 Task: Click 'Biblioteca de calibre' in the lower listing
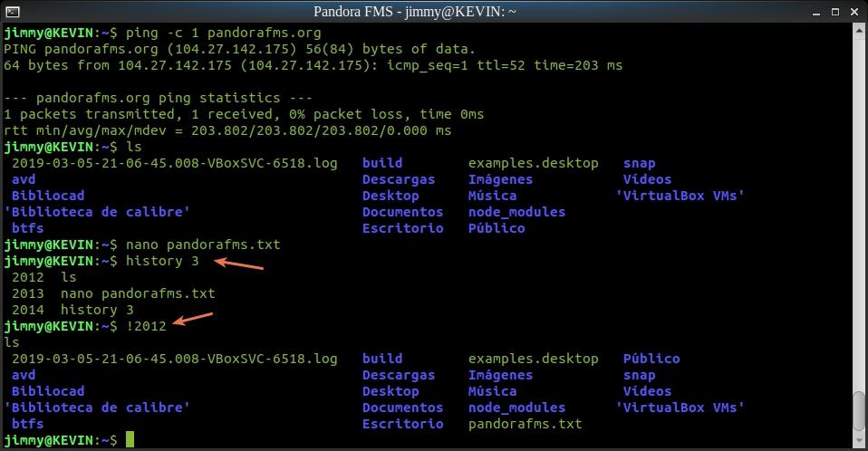pos(97,408)
